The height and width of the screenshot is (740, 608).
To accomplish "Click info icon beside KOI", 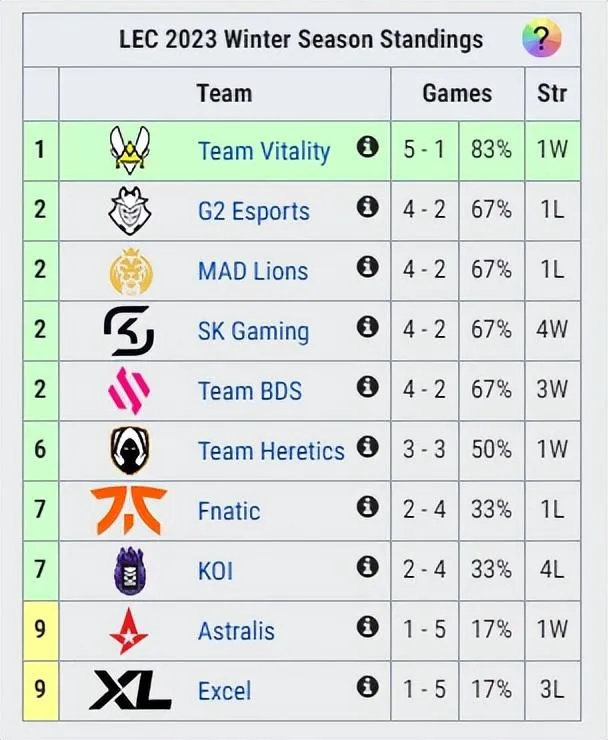I will (x=368, y=567).
